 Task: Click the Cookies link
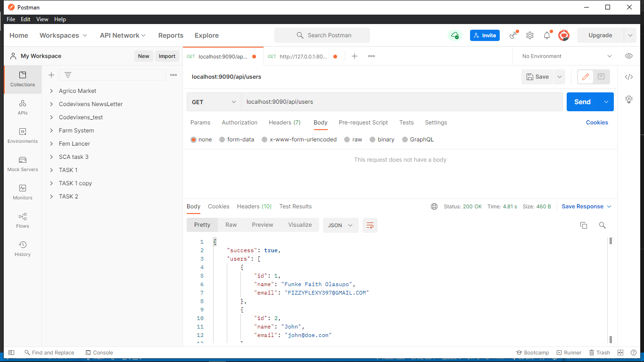(x=597, y=123)
